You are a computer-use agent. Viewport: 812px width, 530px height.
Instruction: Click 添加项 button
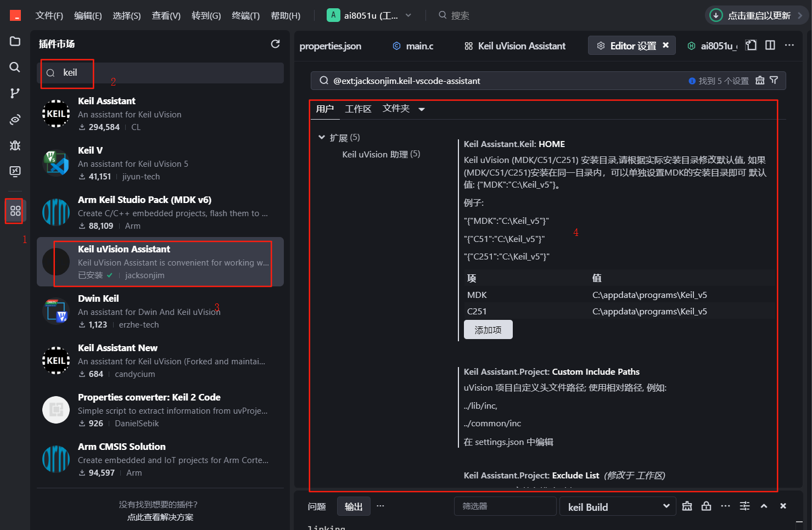[488, 330]
